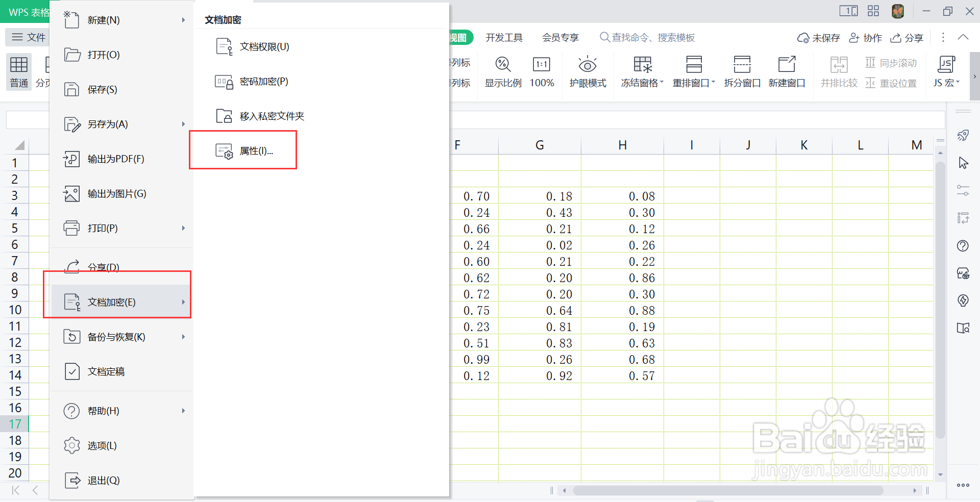Click the 查找命令 search box
Image resolution: width=980 pixels, height=502 pixels.
(648, 37)
